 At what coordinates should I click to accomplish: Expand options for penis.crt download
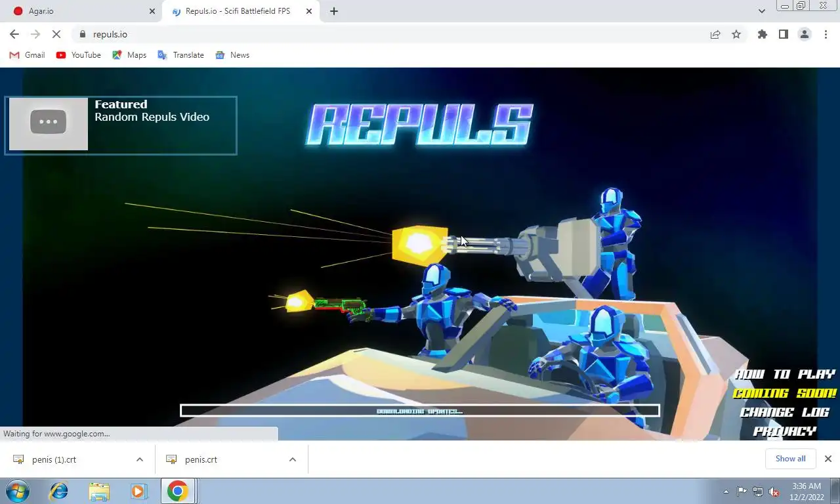[293, 459]
